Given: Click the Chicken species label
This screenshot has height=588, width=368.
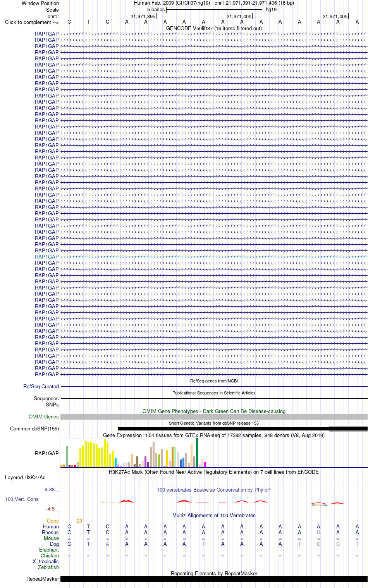Looking at the screenshot, I should tap(50, 555).
